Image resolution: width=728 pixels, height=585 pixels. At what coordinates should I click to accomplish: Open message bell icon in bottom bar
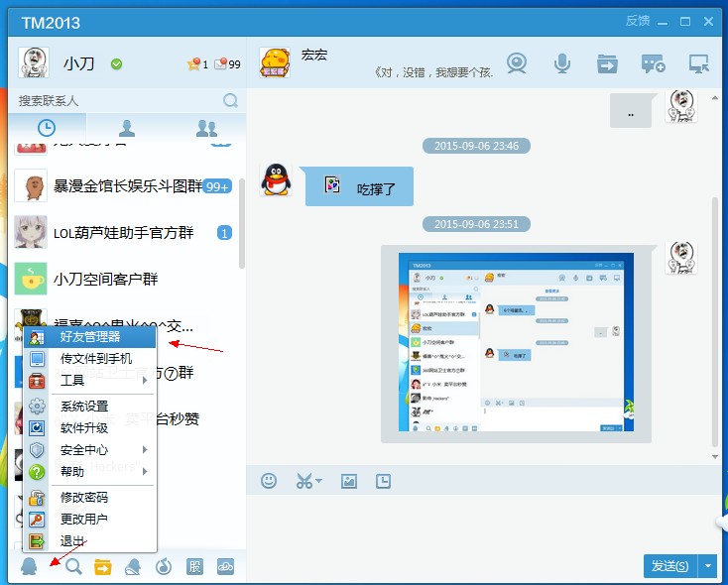(x=133, y=566)
